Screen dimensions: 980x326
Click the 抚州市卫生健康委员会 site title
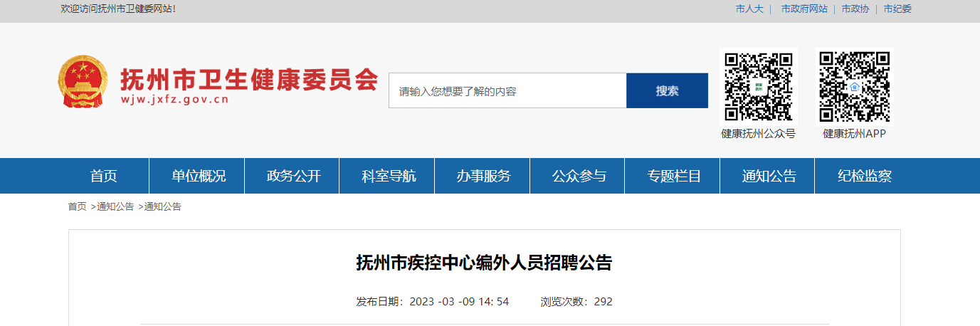[x=249, y=78]
